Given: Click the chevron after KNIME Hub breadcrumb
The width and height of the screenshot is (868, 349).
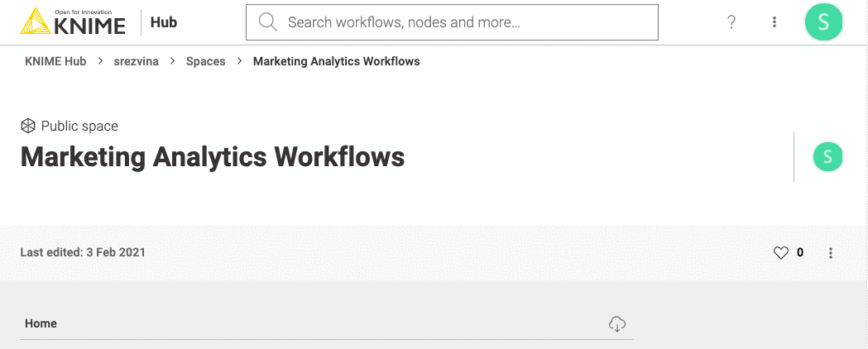Looking at the screenshot, I should pos(100,61).
